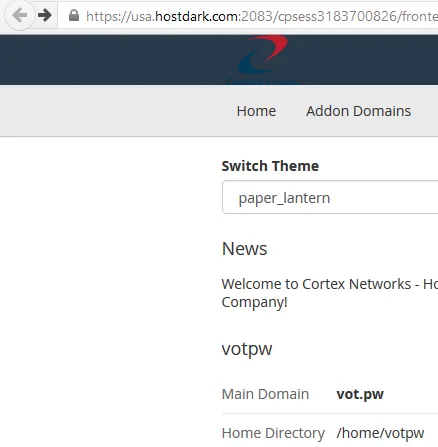Open the Home menu item
Screen dimensions: 438x447
pos(256,111)
